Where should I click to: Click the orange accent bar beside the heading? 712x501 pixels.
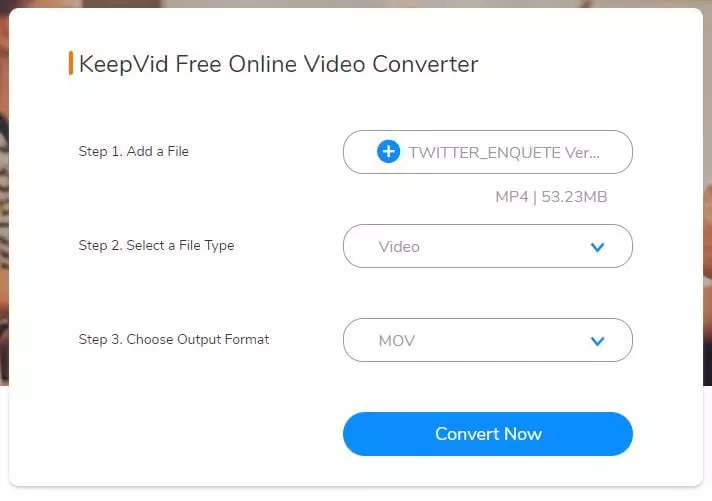(x=71, y=63)
